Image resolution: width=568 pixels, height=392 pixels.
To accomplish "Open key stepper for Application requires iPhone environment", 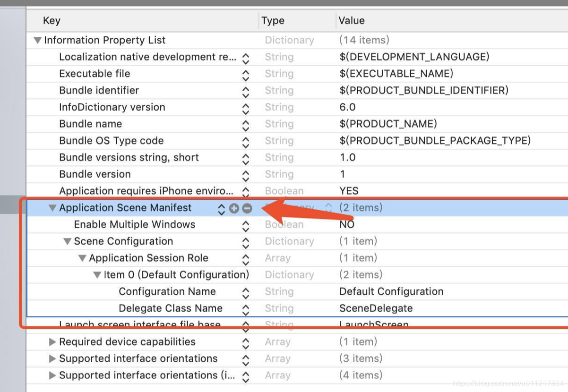I will (x=246, y=192).
